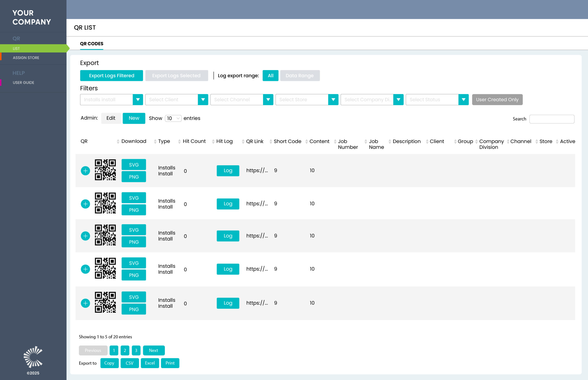Click the second row's QR code image
This screenshot has height=380, width=588.
pos(105,203)
